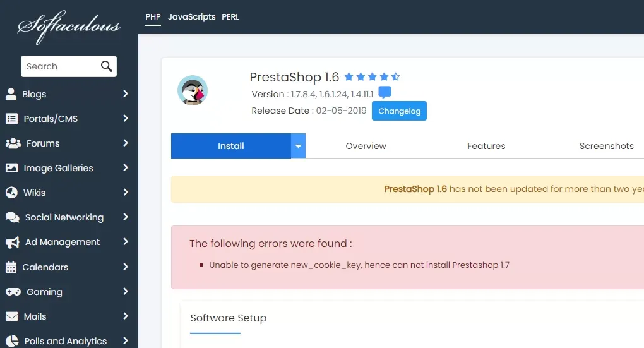Viewport: 644px width, 348px height.
Task: Expand the Social Networking chevron
Action: [x=125, y=217]
